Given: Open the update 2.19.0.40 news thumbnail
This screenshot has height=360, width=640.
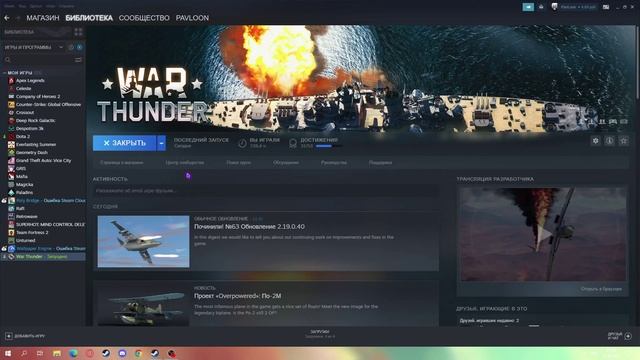Looking at the screenshot, I should tap(143, 242).
